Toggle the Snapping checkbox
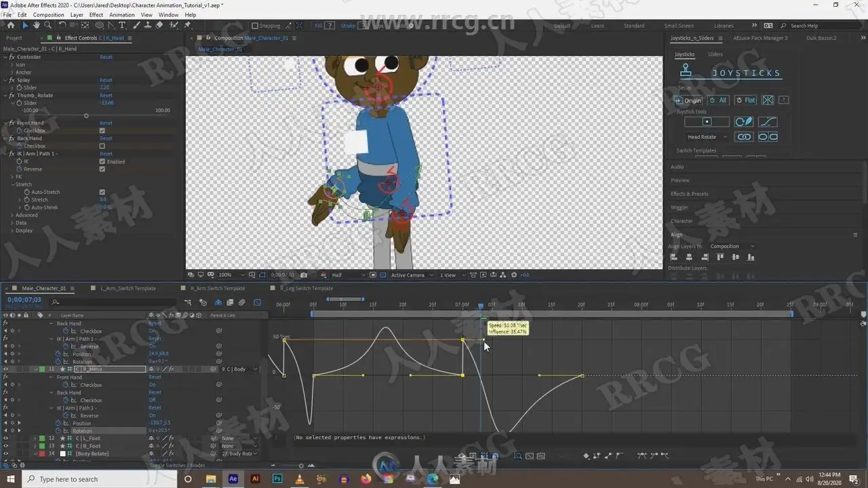This screenshot has width=868, height=488. tap(254, 26)
